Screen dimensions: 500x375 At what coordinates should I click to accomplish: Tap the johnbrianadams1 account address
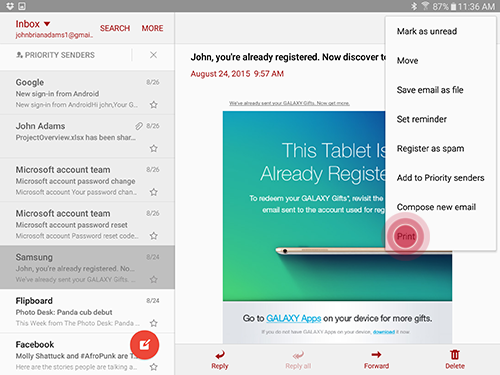point(54,35)
